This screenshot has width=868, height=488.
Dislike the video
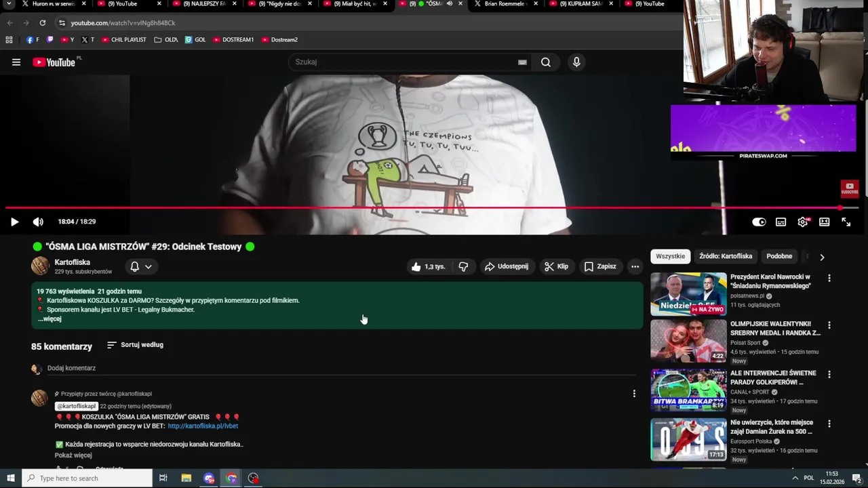coord(463,266)
